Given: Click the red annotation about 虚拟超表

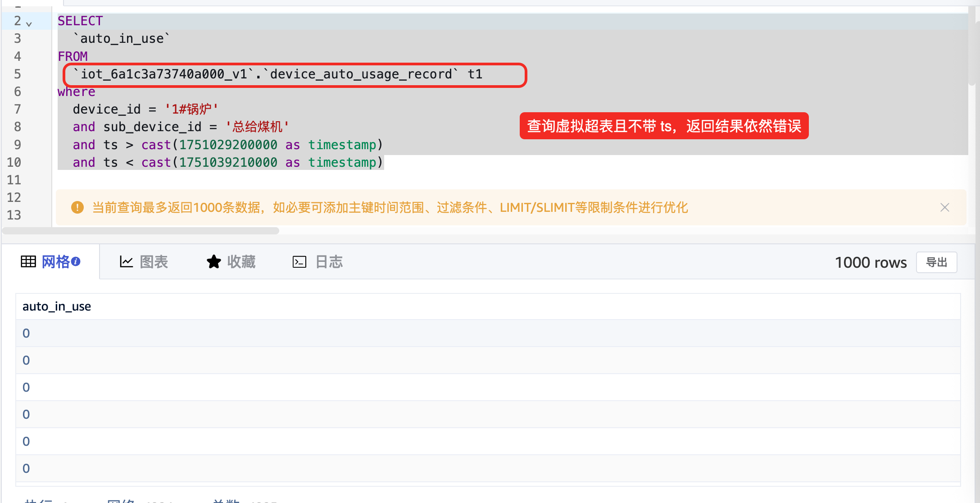Looking at the screenshot, I should 664,126.
